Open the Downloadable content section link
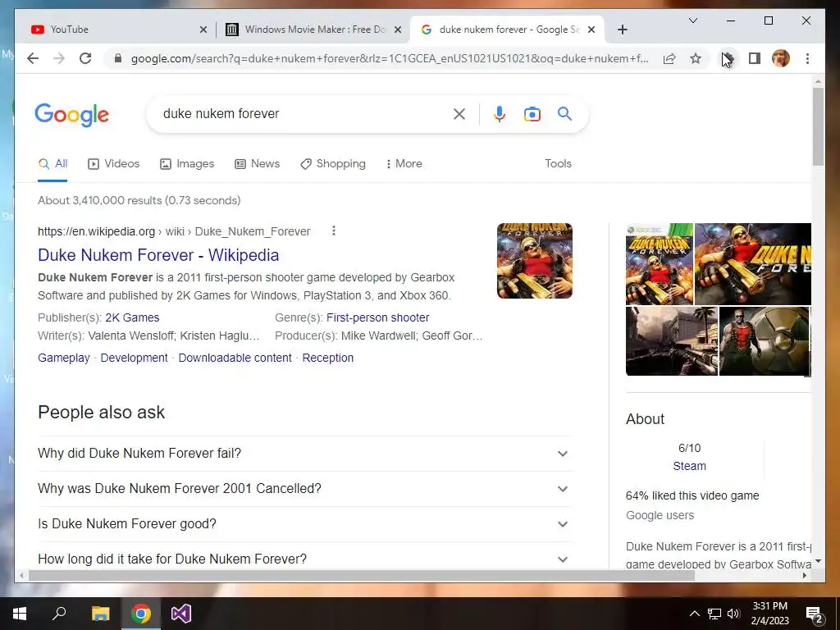This screenshot has height=630, width=840. click(x=235, y=358)
